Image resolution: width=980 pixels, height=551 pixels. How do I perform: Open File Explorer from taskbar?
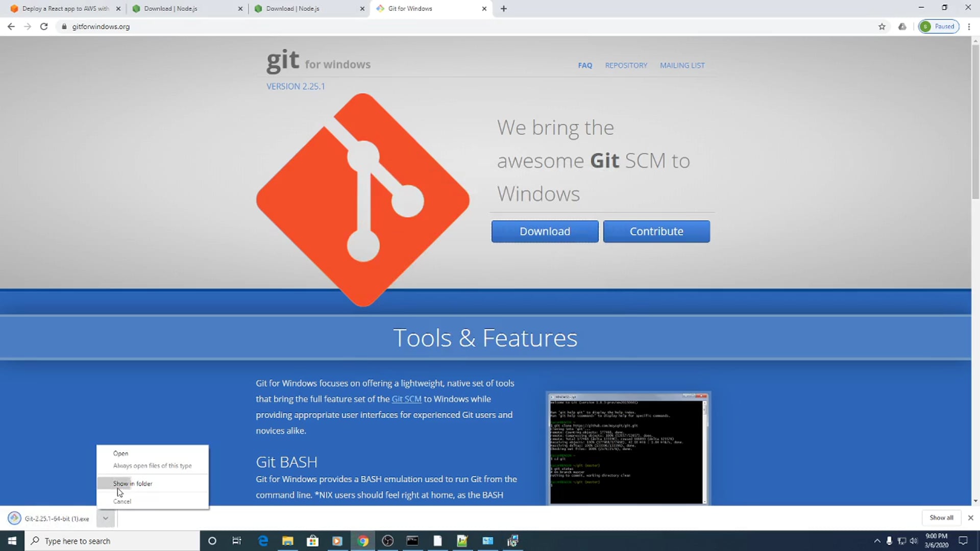pos(288,541)
